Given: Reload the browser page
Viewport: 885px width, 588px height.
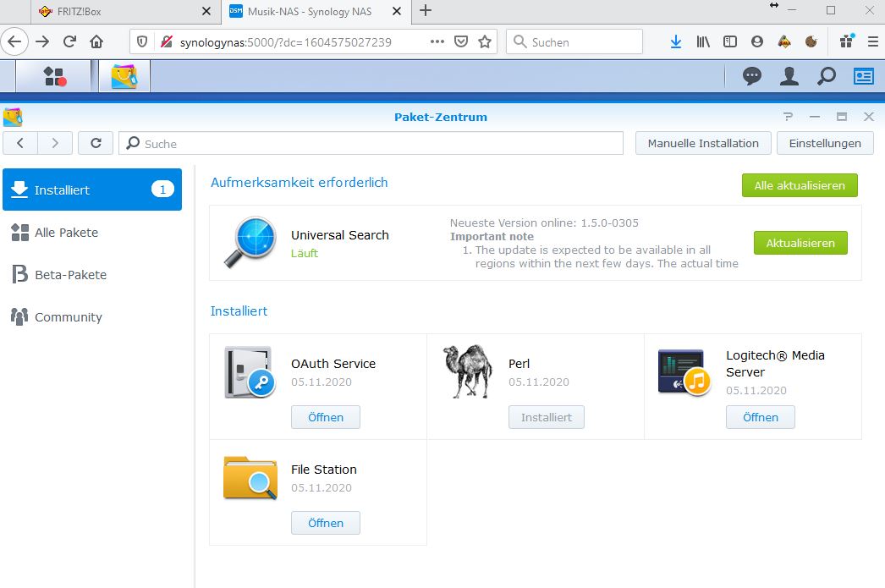Looking at the screenshot, I should pyautogui.click(x=69, y=41).
